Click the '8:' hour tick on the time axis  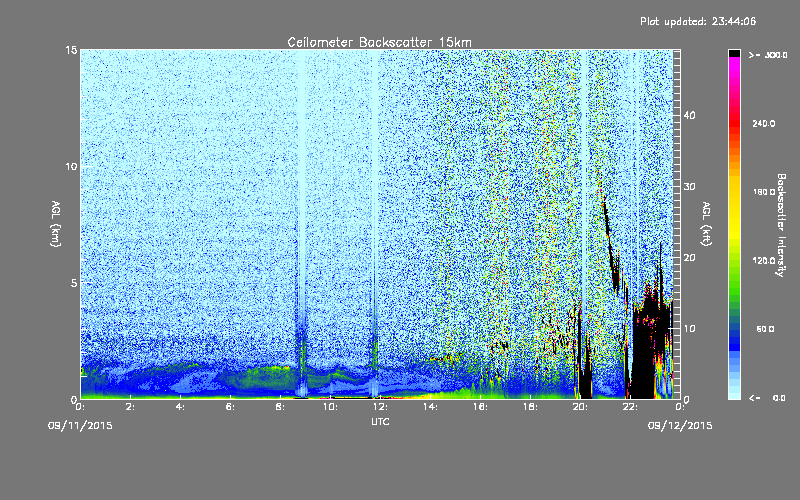(x=280, y=407)
